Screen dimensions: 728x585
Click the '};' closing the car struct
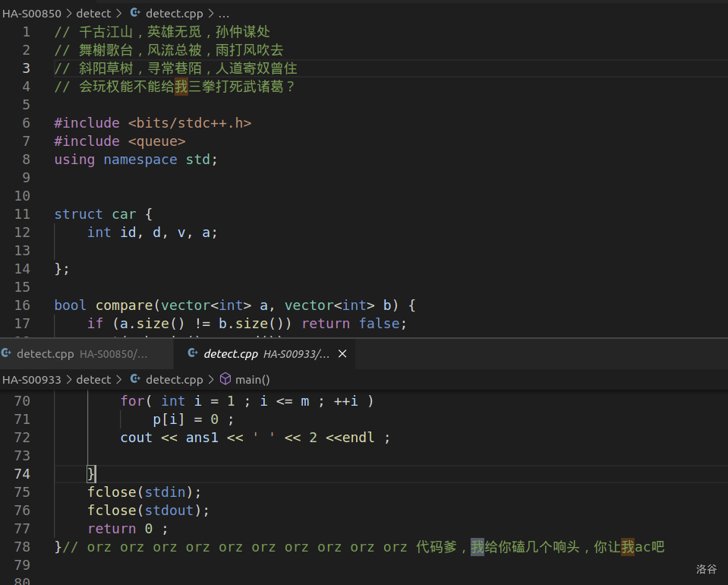pyautogui.click(x=61, y=269)
